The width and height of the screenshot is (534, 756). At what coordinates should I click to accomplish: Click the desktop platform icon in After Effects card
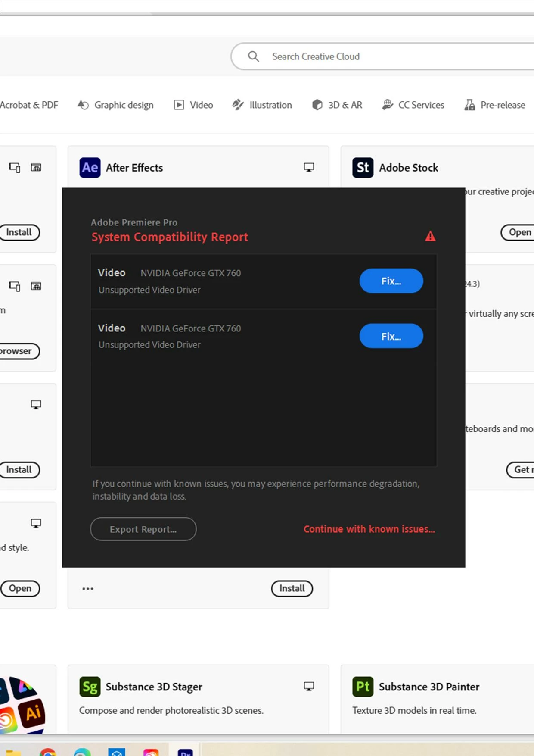pyautogui.click(x=309, y=167)
